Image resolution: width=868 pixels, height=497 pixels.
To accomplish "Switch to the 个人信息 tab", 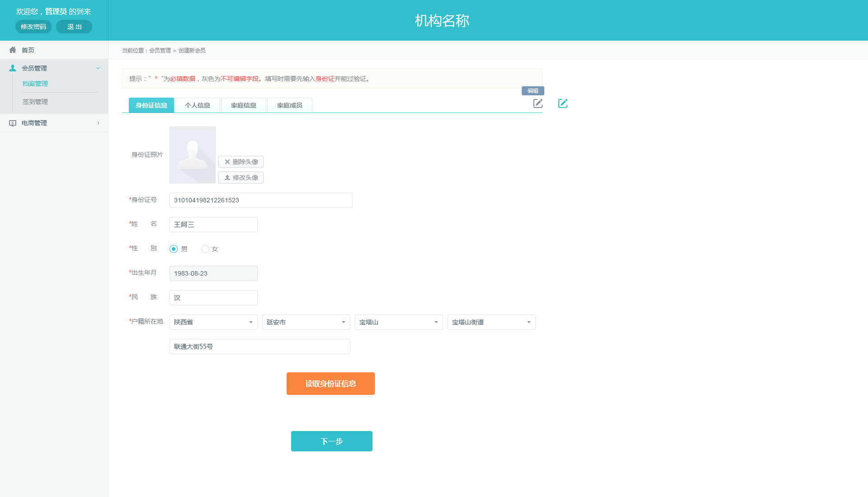I will tap(198, 105).
